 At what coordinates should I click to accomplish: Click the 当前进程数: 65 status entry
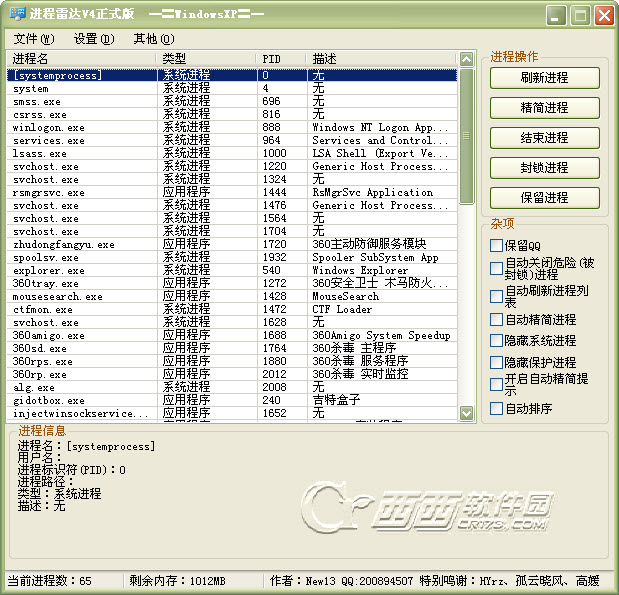pyautogui.click(x=49, y=581)
